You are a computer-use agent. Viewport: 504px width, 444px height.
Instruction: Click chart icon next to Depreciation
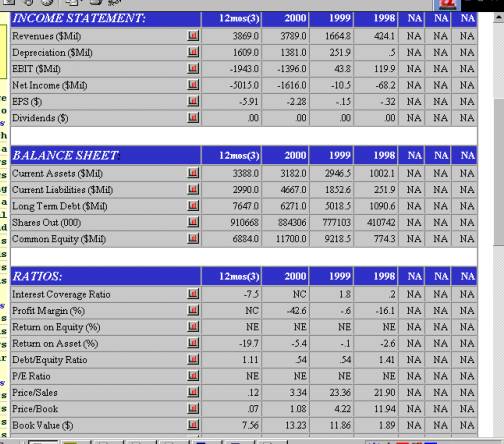point(193,52)
